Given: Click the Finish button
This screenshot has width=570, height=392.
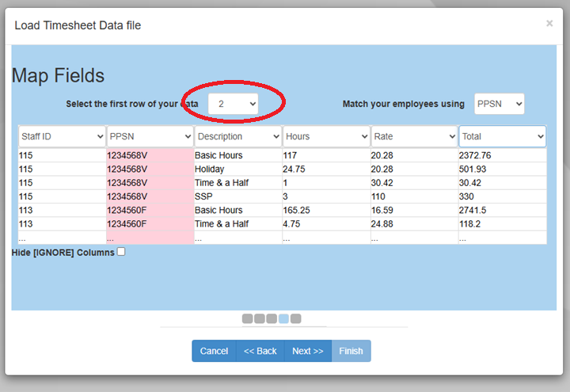Looking at the screenshot, I should pos(351,351).
